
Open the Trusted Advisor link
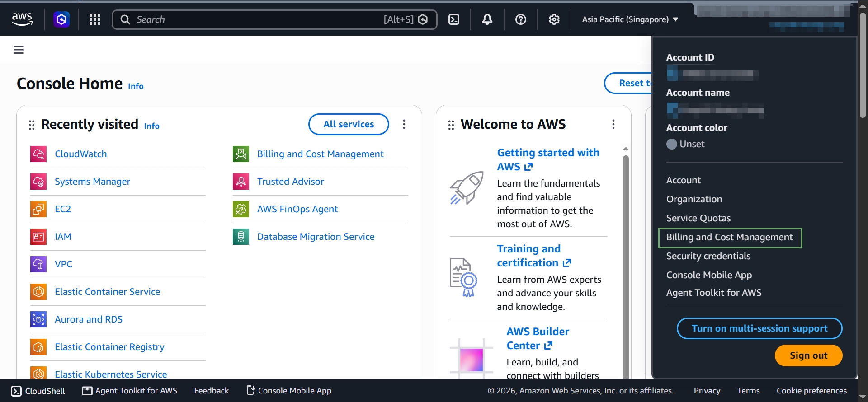pyautogui.click(x=291, y=182)
